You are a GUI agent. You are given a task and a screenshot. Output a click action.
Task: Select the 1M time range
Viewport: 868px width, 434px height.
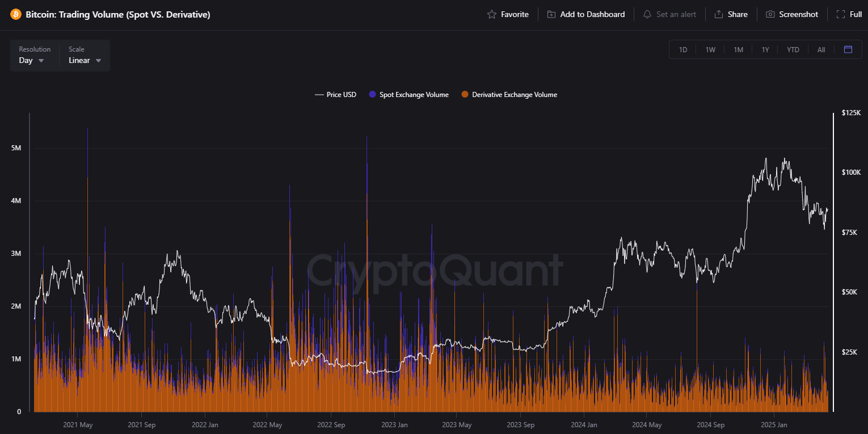738,50
